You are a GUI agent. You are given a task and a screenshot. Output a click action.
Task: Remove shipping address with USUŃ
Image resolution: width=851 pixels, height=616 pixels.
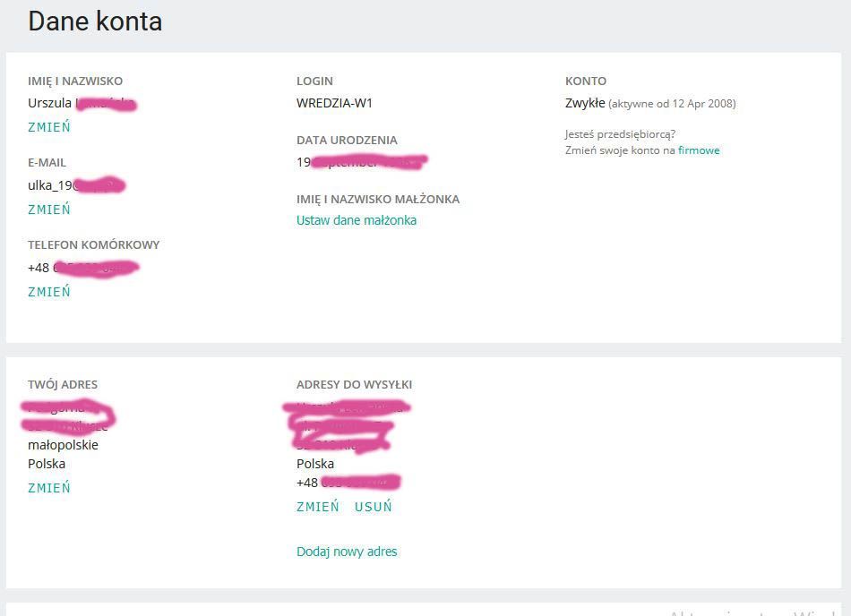[374, 507]
